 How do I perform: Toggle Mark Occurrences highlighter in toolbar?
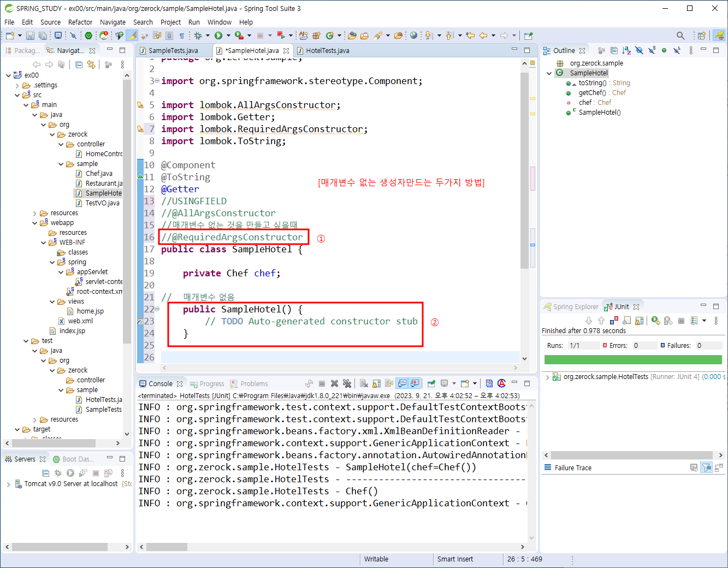[x=132, y=35]
